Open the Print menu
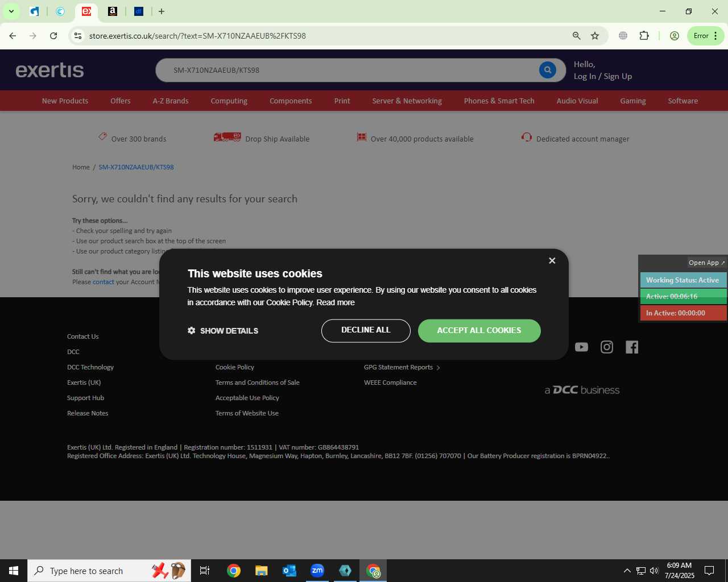 [x=342, y=101]
